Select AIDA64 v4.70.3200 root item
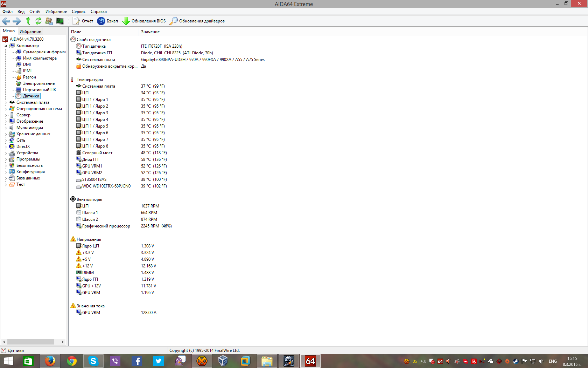The height and width of the screenshot is (368, 588). point(27,39)
